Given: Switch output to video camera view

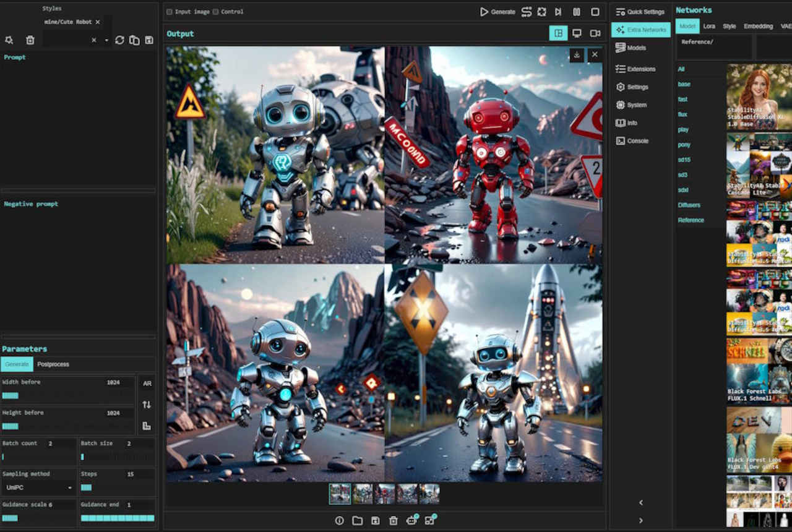Looking at the screenshot, I should (x=595, y=33).
